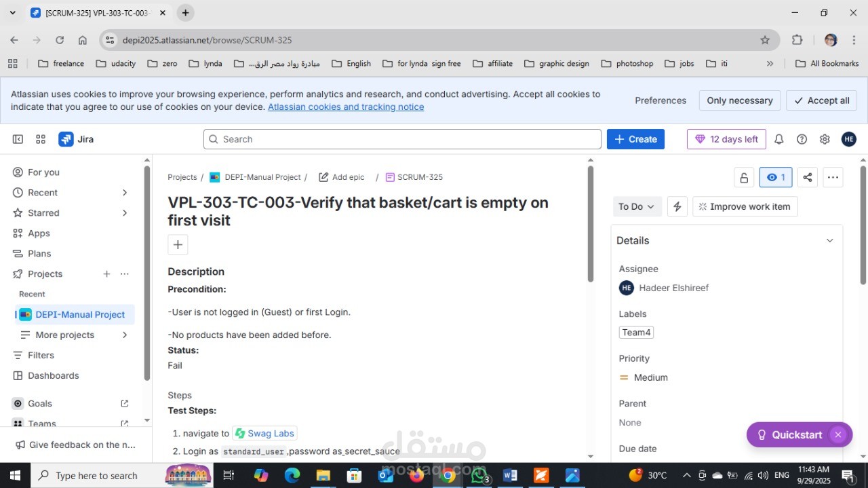Toggle the Jira sidebar collapse icon
This screenshot has height=488, width=868.
[18, 139]
